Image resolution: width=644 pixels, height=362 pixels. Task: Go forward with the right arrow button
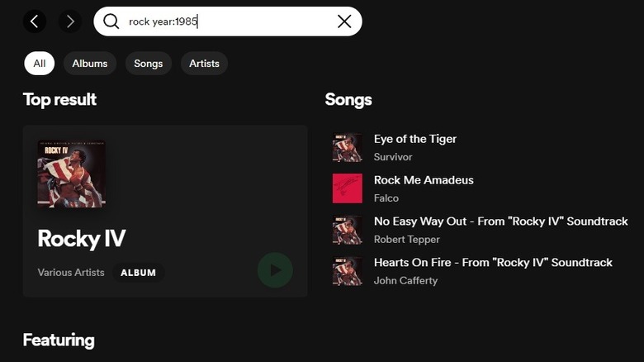click(x=70, y=21)
